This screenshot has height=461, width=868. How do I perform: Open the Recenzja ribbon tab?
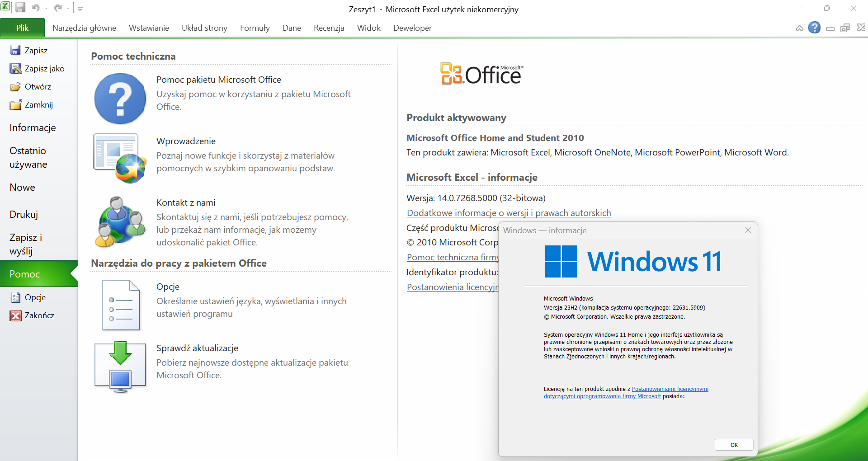329,28
